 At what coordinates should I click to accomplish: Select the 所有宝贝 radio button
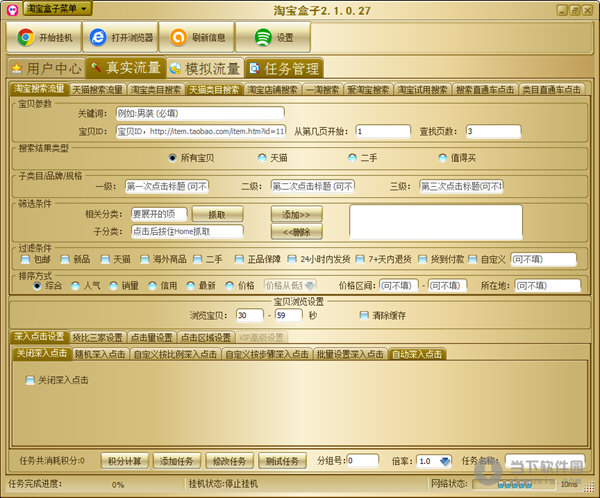173,158
